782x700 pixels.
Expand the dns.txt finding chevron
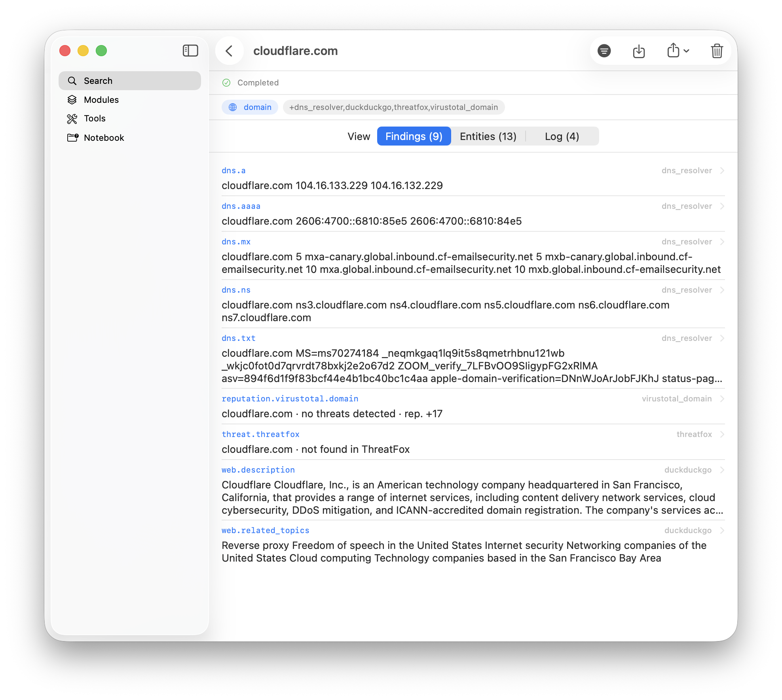coord(722,338)
